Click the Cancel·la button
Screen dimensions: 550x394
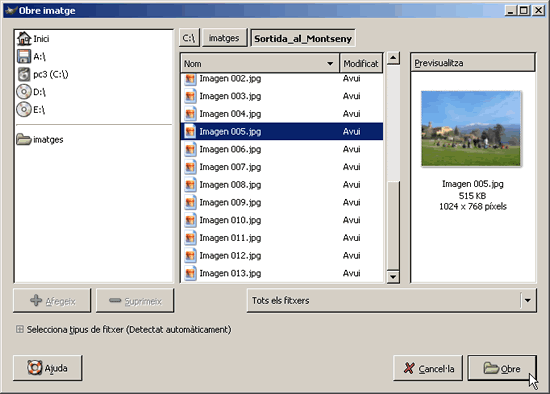428,368
